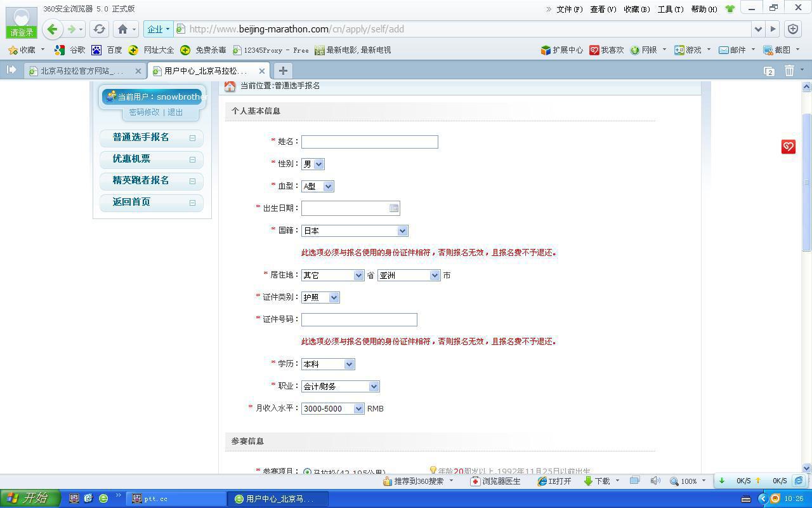Viewport: 812px width, 508px height.
Task: Click the red heart favorite icon
Action: click(x=788, y=147)
